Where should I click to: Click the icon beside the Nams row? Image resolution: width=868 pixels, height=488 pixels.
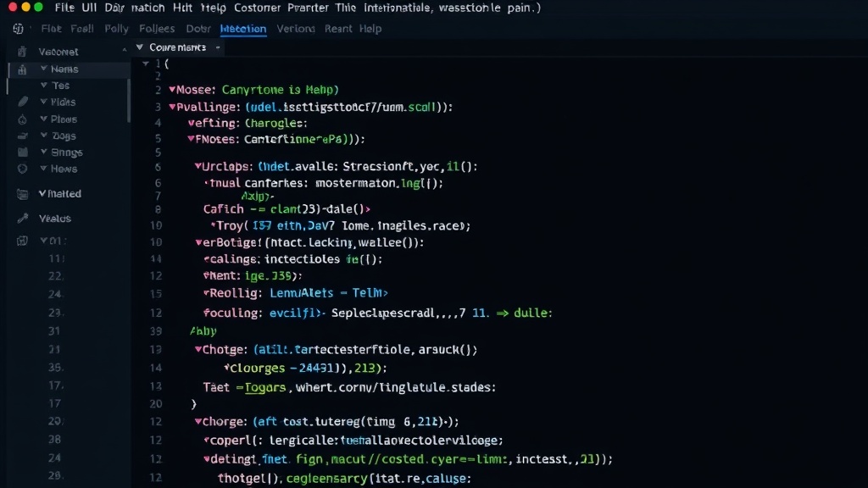[22, 69]
